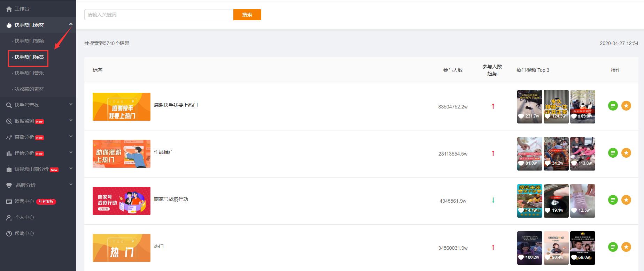644x271 pixels.
Task: Open the video thumbnail with 19.1w likes
Action: pos(556,201)
